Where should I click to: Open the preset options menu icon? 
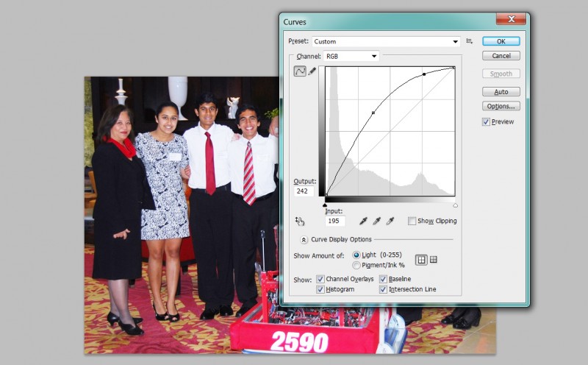click(470, 41)
